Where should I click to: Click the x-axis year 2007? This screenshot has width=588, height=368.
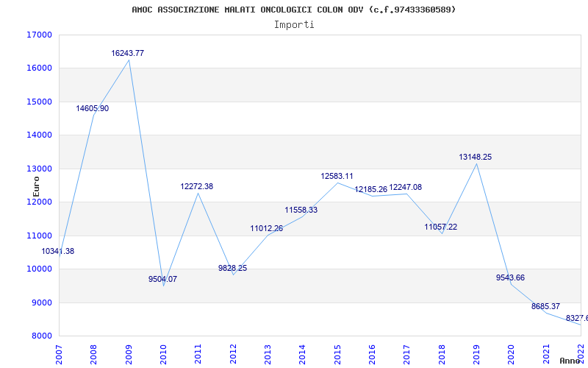(59, 354)
